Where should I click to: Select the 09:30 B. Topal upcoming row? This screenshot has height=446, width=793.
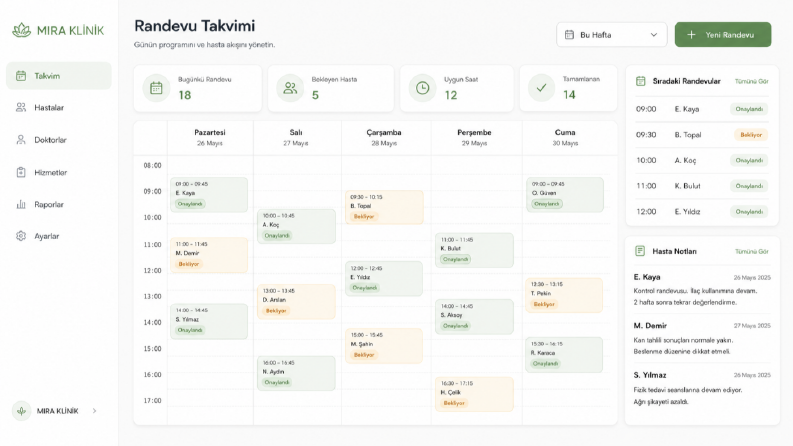click(702, 135)
